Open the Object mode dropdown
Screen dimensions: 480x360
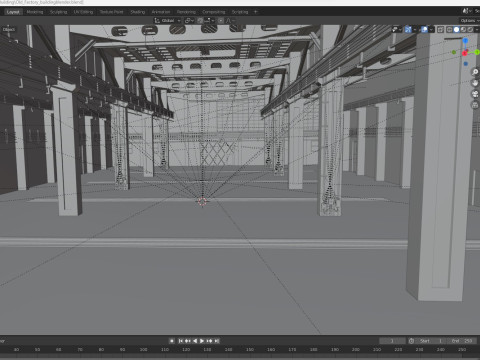click(x=8, y=29)
